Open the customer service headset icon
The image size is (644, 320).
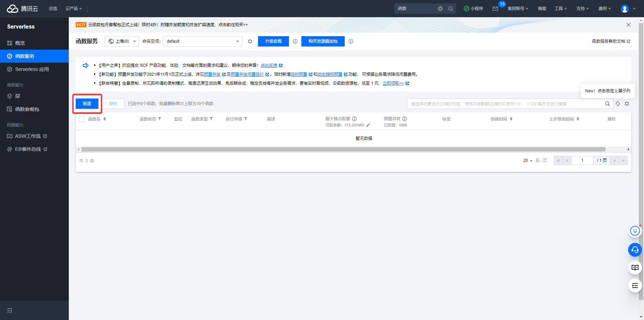pyautogui.click(x=635, y=250)
